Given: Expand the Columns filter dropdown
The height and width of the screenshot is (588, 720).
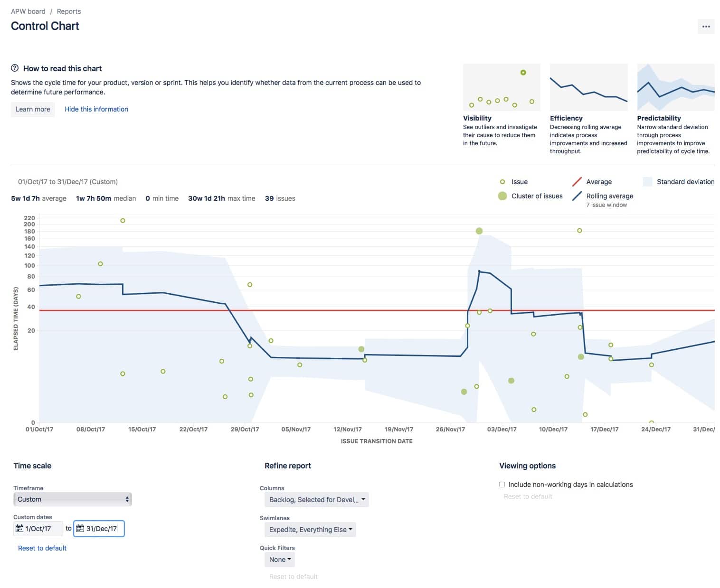Looking at the screenshot, I should [316, 500].
